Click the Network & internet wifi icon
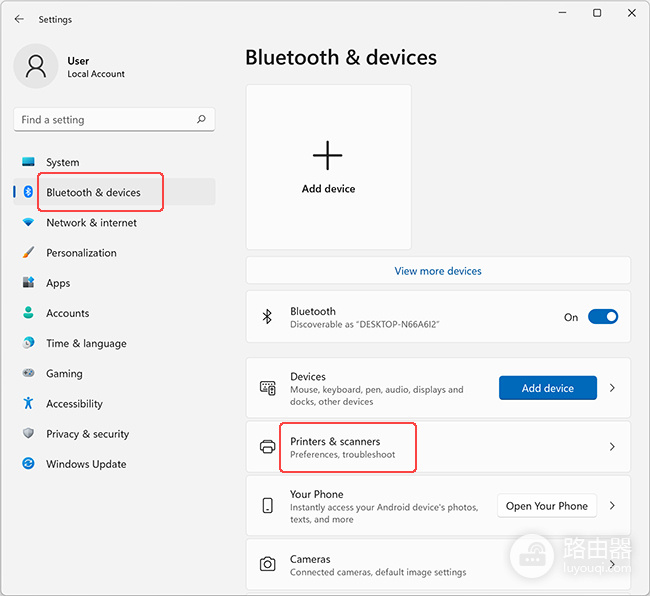Viewport: 650px width, 596px height. [28, 222]
